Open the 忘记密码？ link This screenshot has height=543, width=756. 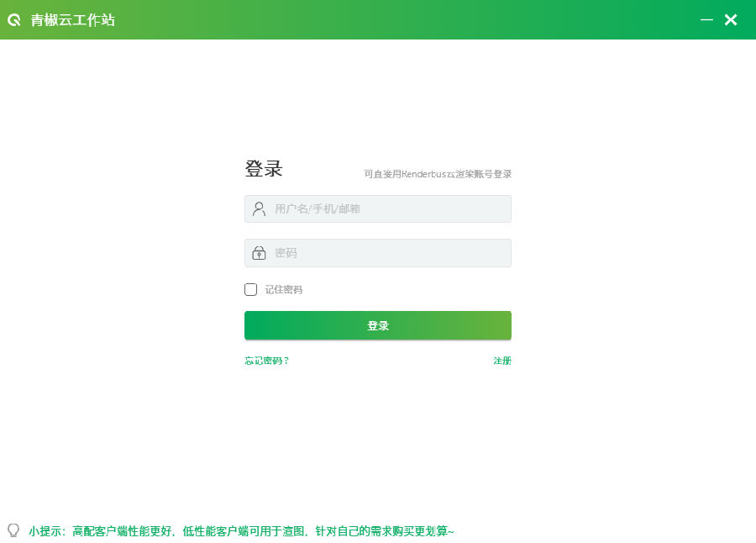click(266, 361)
